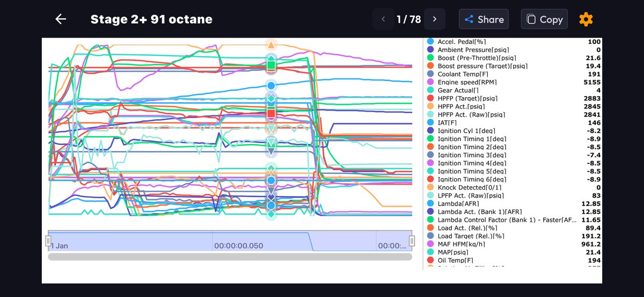
Task: Toggle the Accel. Pedal[%] series dot
Action: point(430,41)
